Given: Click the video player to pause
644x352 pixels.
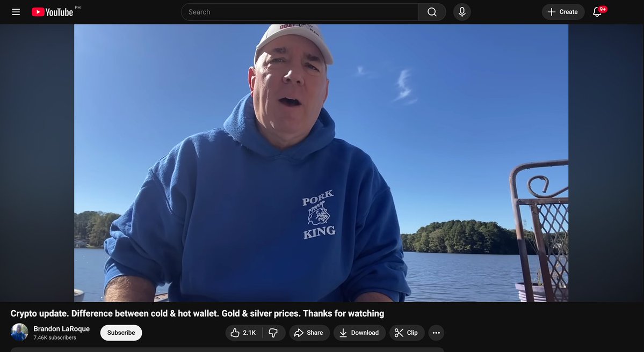Looking at the screenshot, I should point(321,163).
